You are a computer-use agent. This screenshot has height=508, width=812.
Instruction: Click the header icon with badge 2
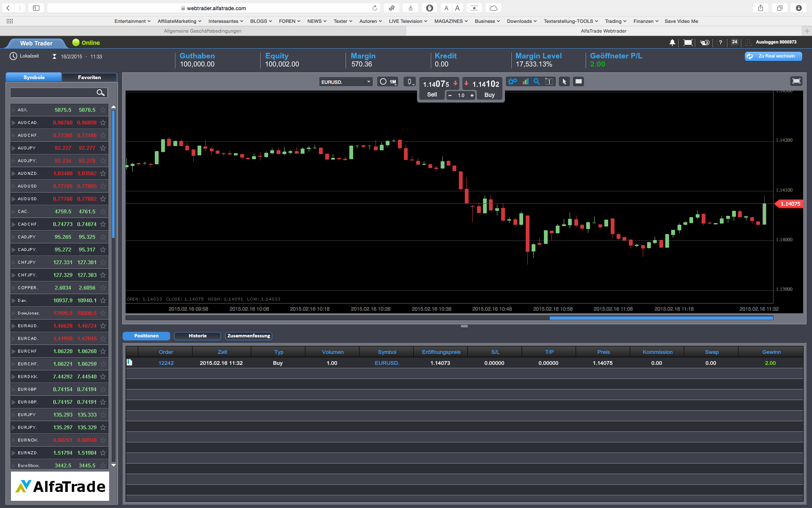705,42
